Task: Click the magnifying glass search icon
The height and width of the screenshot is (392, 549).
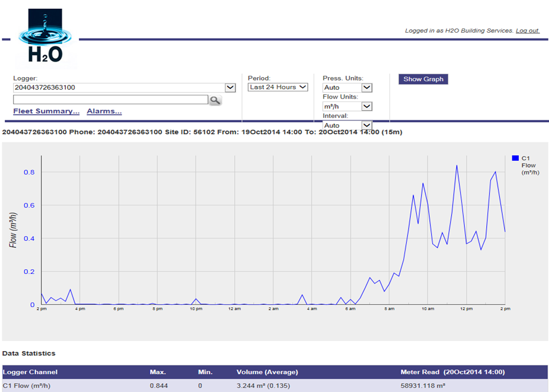Action: [x=215, y=100]
